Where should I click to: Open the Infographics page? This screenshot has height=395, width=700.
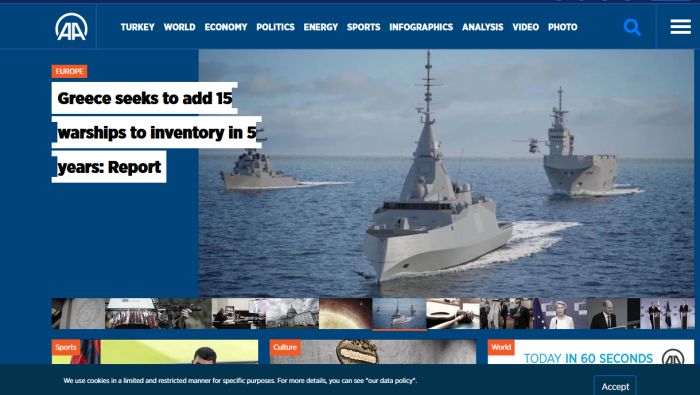tap(421, 27)
